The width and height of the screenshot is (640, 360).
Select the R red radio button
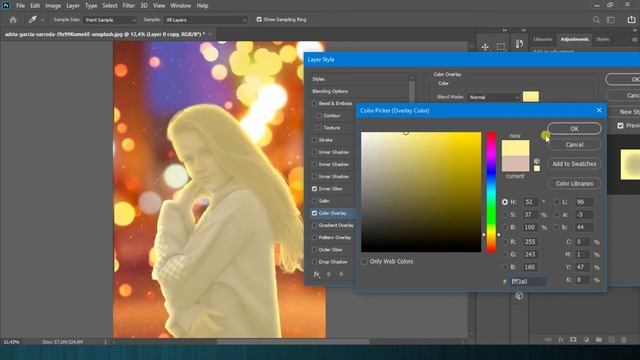coord(505,242)
